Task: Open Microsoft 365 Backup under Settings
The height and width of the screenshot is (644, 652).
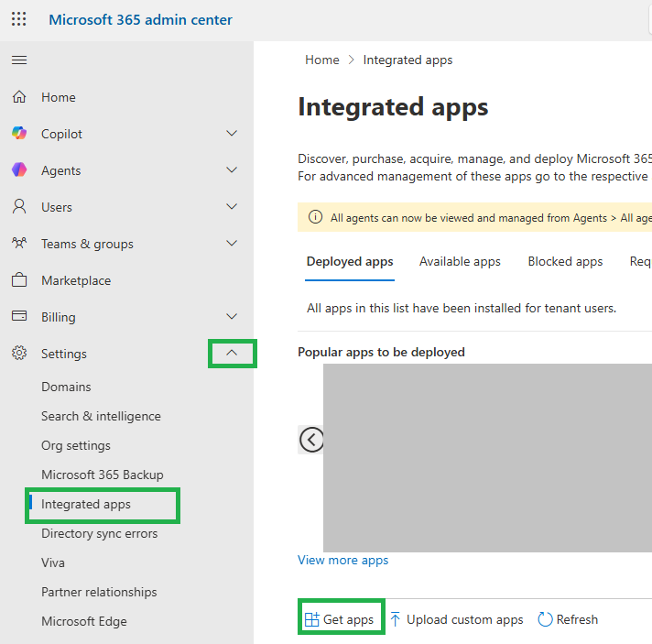Action: tap(103, 475)
